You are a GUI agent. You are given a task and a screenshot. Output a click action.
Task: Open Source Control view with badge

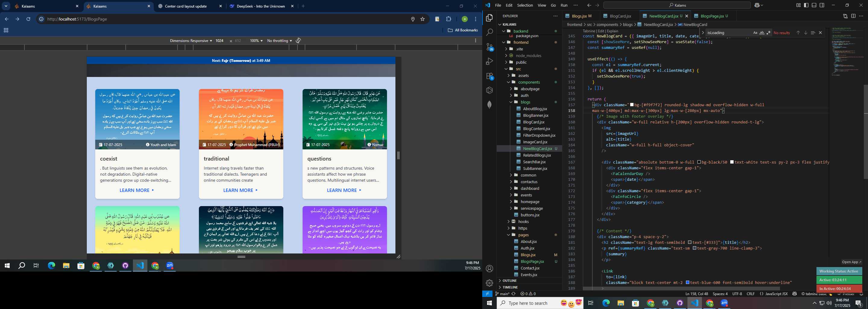point(489,47)
